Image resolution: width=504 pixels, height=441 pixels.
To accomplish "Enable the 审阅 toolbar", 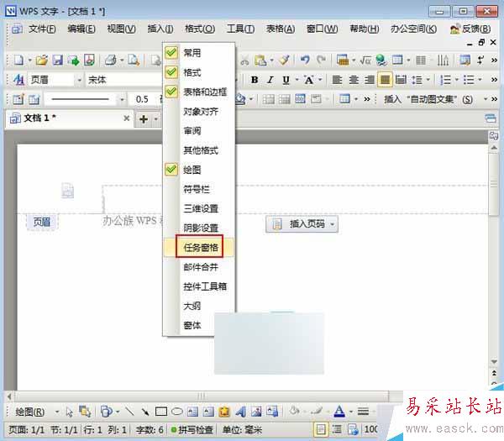I will pos(199,131).
